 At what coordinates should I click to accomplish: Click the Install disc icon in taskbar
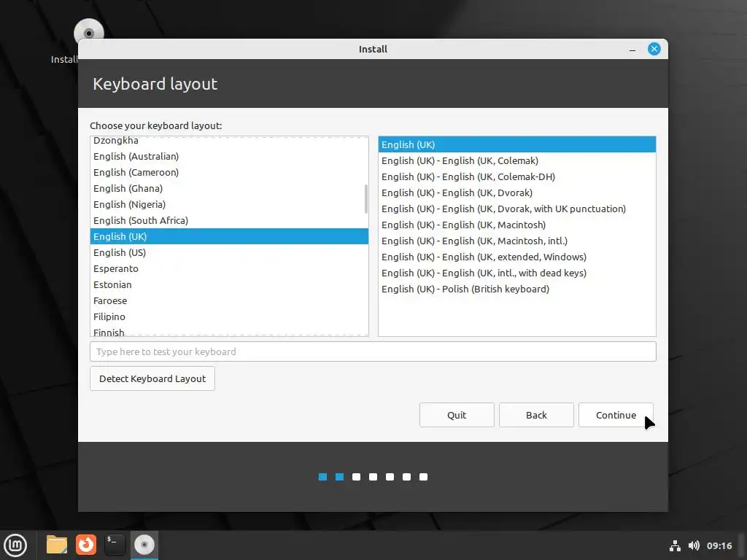pyautogui.click(x=144, y=545)
